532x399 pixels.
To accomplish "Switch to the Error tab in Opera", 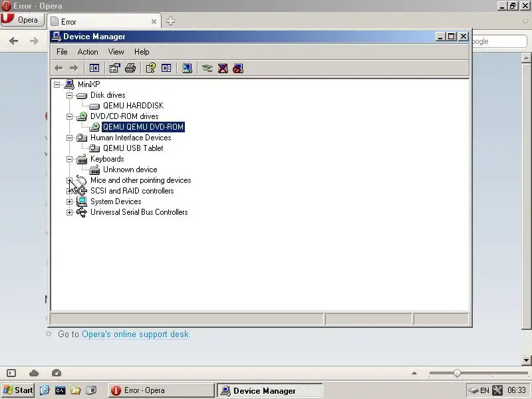I will [x=104, y=22].
